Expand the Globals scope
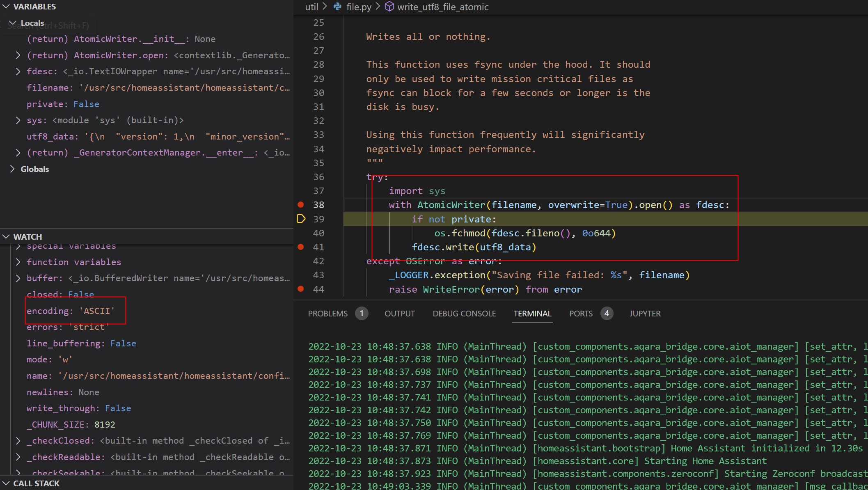 (12, 169)
